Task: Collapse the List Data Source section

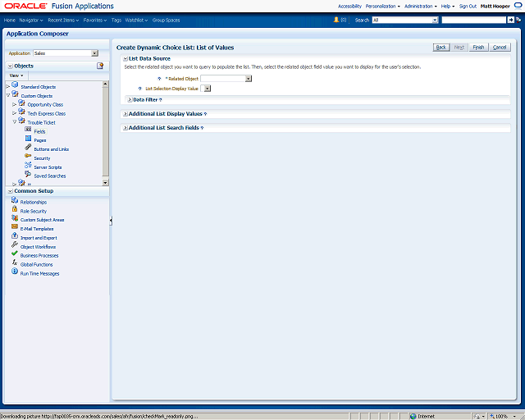Action: [126, 59]
